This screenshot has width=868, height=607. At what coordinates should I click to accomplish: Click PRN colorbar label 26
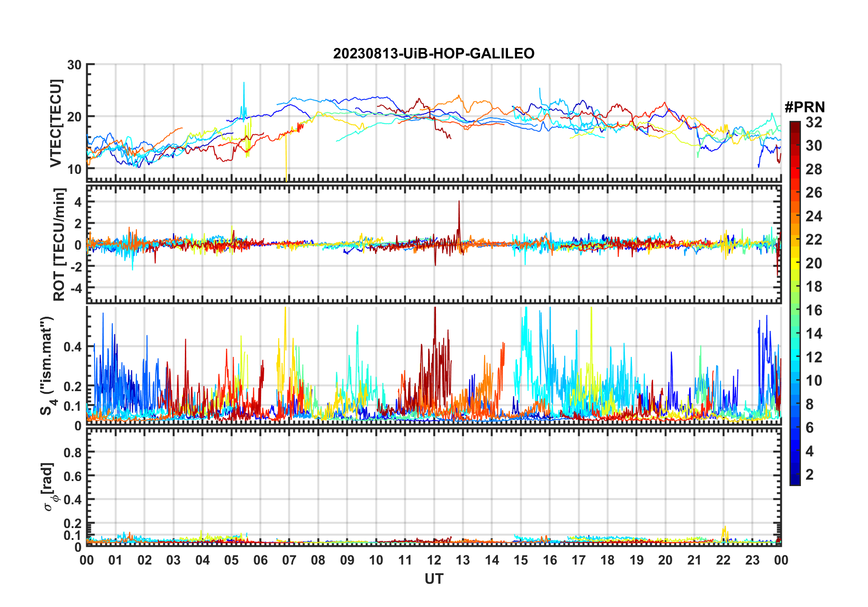pyautogui.click(x=814, y=193)
